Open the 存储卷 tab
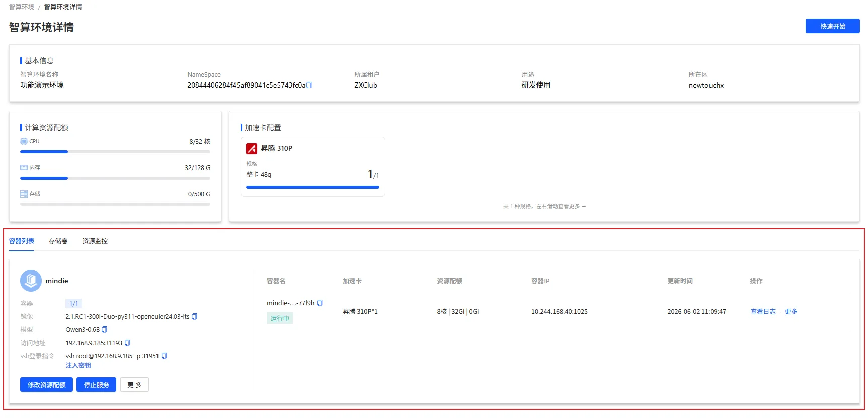The width and height of the screenshot is (868, 419). tap(58, 241)
